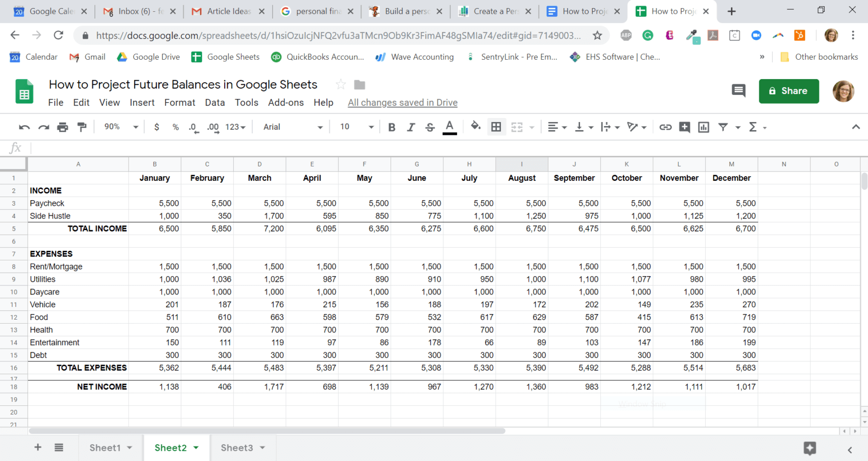Format as percent
868x461 pixels.
176,127
